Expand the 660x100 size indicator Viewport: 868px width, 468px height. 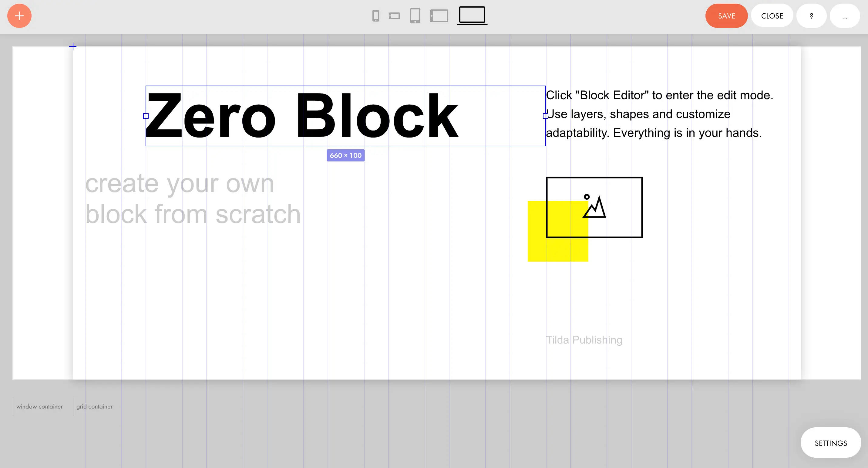345,155
